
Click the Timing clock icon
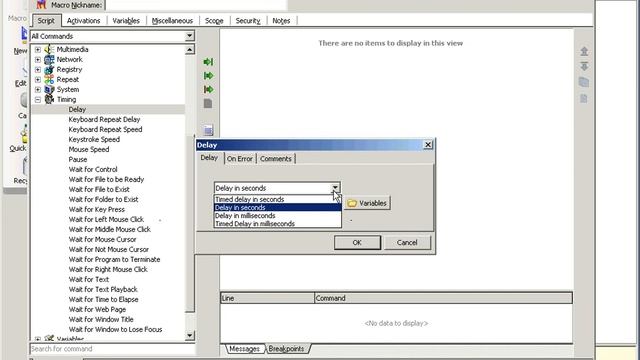[49, 100]
